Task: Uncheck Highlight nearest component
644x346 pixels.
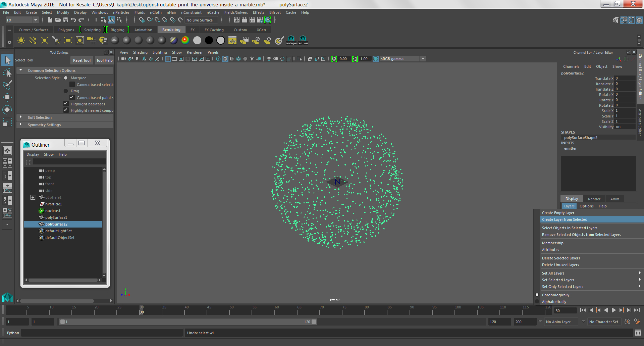Action: tap(66, 110)
